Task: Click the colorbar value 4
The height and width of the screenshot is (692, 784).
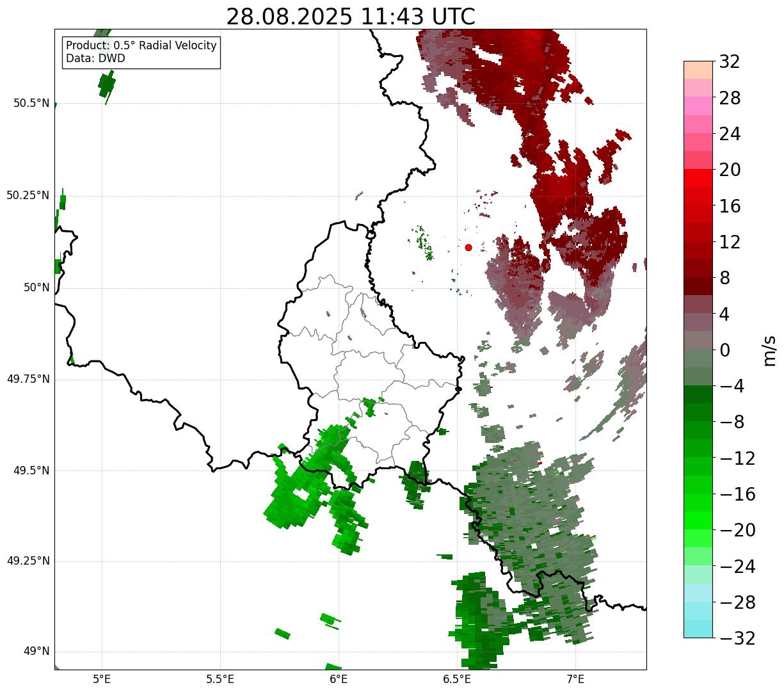Action: click(x=725, y=314)
